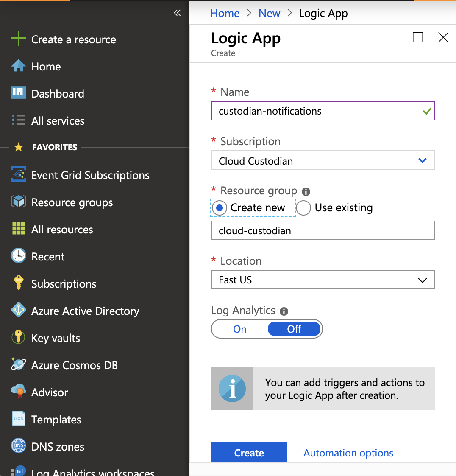Open Azure Cosmos DB service
The height and width of the screenshot is (476, 456).
[74, 365]
